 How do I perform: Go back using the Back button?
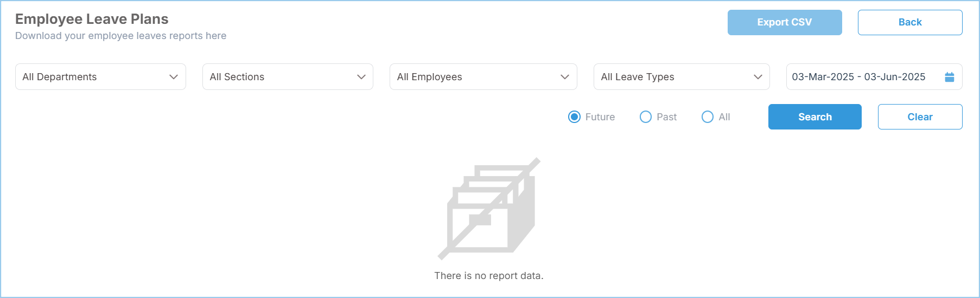910,22
